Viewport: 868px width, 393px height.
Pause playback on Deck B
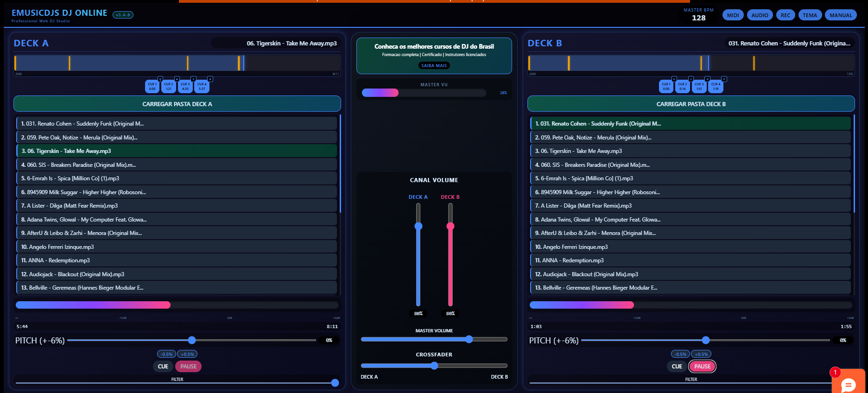coord(703,367)
